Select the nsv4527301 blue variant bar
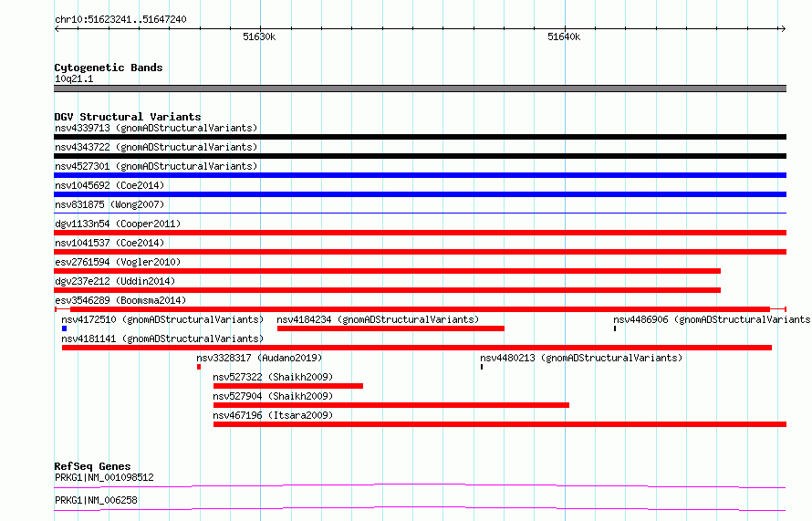The height and width of the screenshot is (521, 812). (420, 175)
